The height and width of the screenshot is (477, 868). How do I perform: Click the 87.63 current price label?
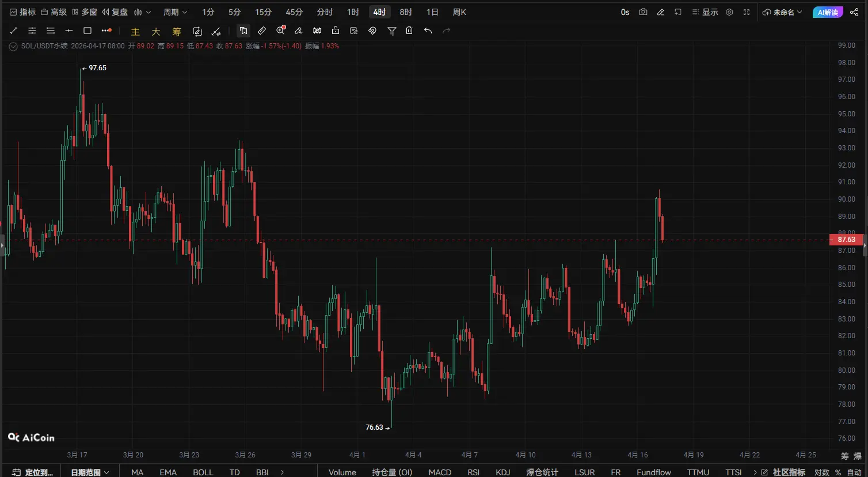coord(846,240)
